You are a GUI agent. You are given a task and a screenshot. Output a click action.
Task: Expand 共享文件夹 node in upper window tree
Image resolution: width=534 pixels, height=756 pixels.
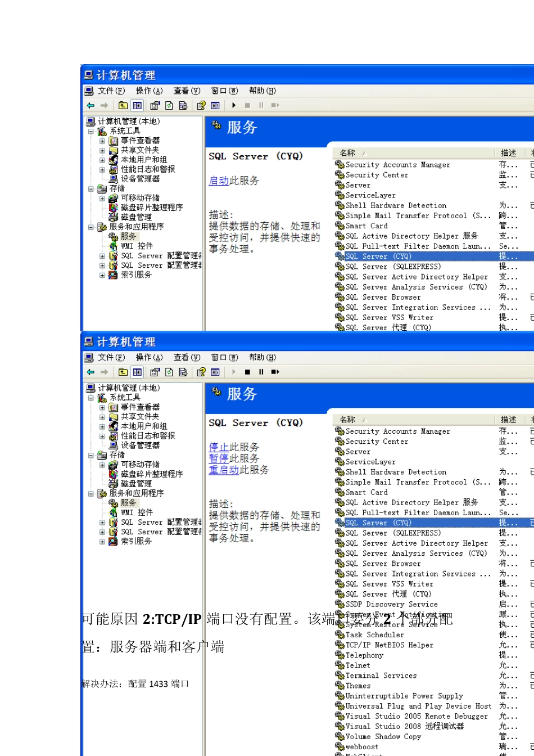pos(102,150)
